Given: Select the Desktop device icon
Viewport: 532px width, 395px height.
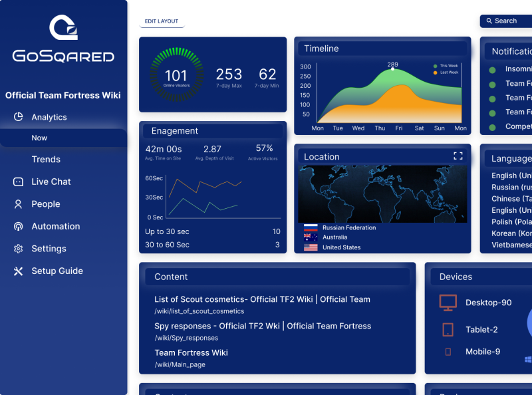Looking at the screenshot, I should point(448,303).
